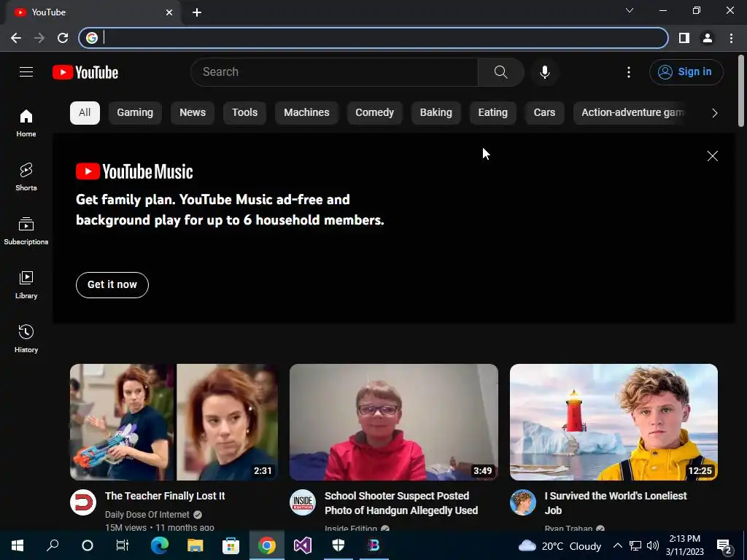Image resolution: width=747 pixels, height=560 pixels.
Task: Open Visual Studio from the taskbar
Action: pyautogui.click(x=303, y=545)
